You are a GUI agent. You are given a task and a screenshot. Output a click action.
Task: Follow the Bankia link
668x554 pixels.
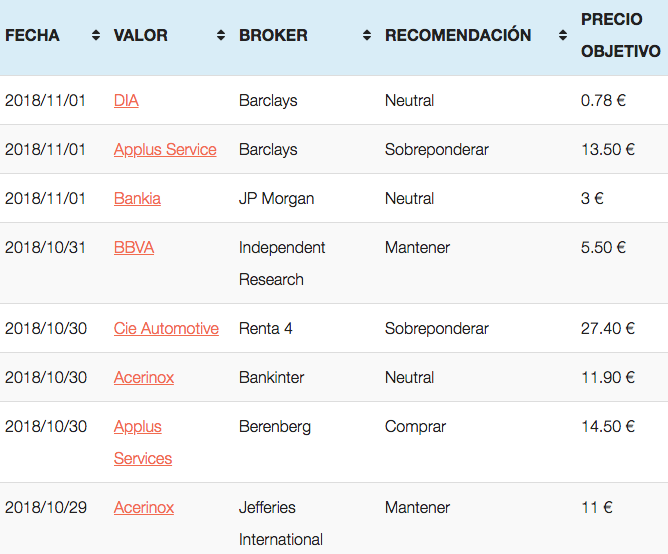coord(137,199)
